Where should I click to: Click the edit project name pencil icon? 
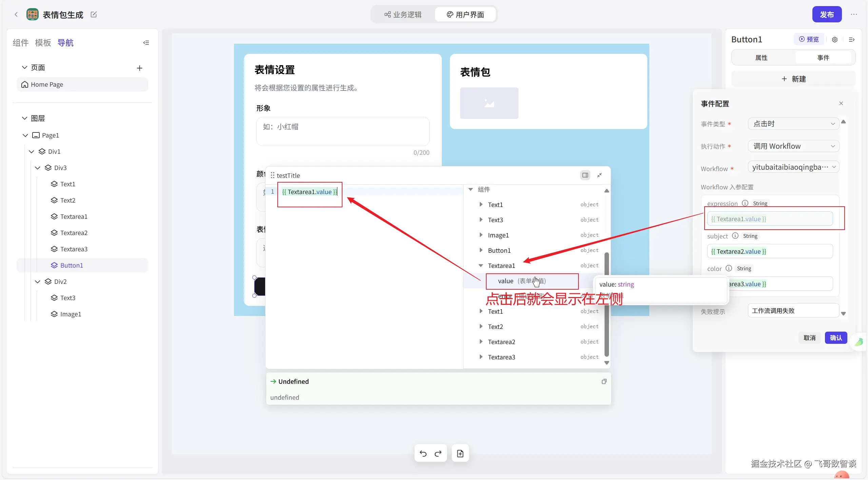tap(94, 15)
